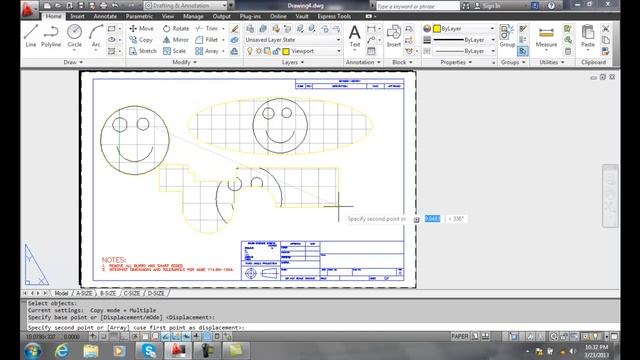The width and height of the screenshot is (640, 360).
Task: Click the dynamic input distance field
Action: click(432, 219)
